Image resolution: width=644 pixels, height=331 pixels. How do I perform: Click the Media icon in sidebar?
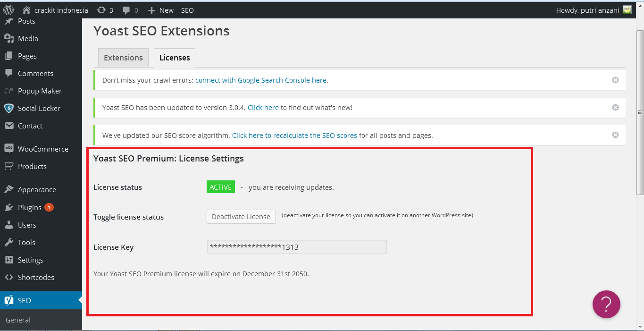point(8,39)
